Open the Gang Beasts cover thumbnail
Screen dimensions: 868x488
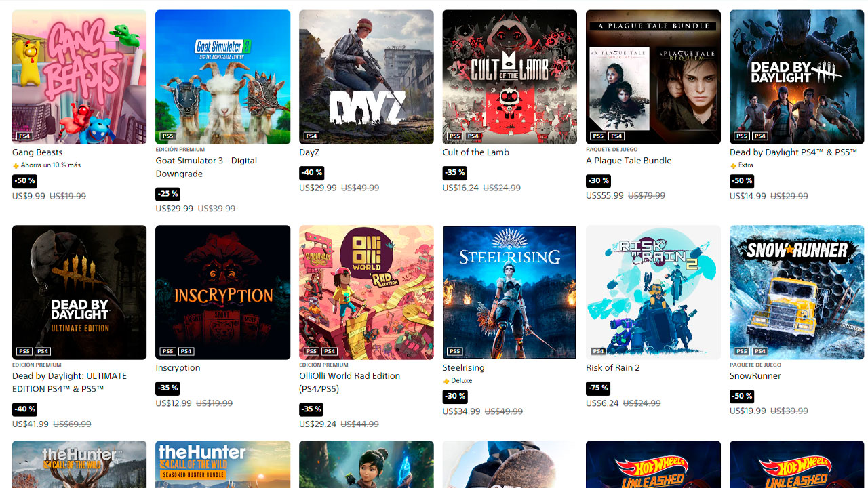click(x=79, y=77)
